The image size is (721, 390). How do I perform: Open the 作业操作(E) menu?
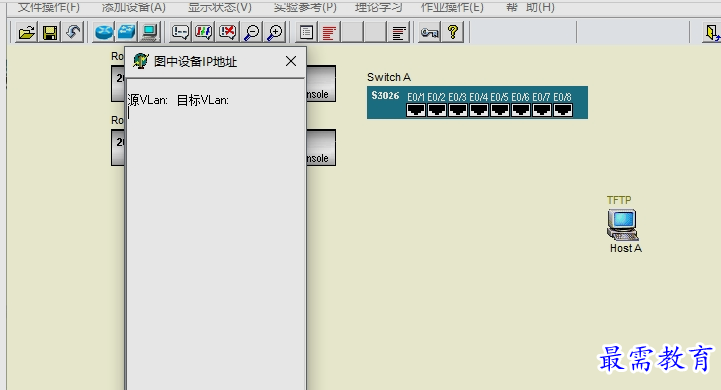click(x=452, y=7)
